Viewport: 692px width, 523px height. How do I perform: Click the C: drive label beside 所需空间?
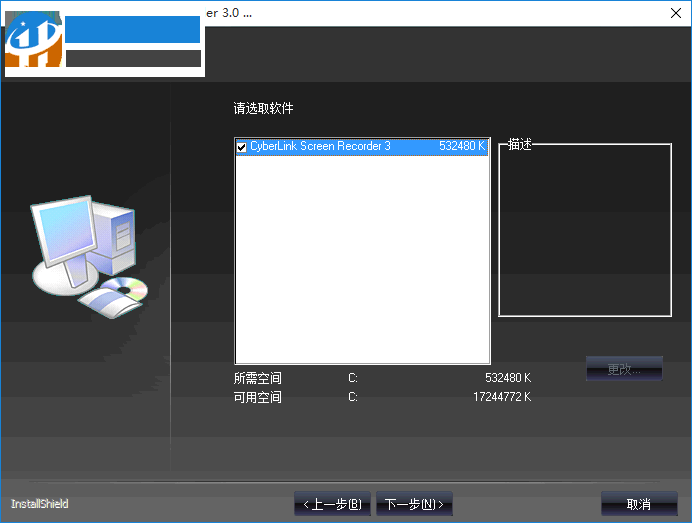click(x=353, y=378)
